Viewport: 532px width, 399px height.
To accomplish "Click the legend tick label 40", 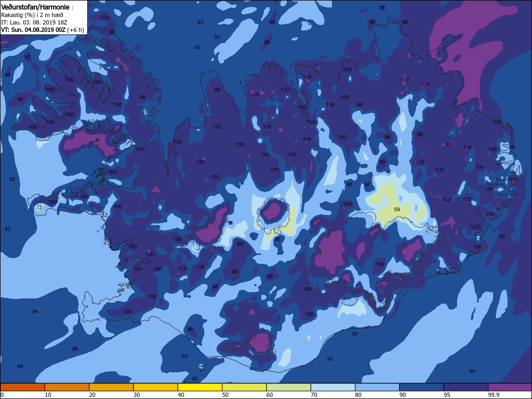I will pyautogui.click(x=181, y=395).
